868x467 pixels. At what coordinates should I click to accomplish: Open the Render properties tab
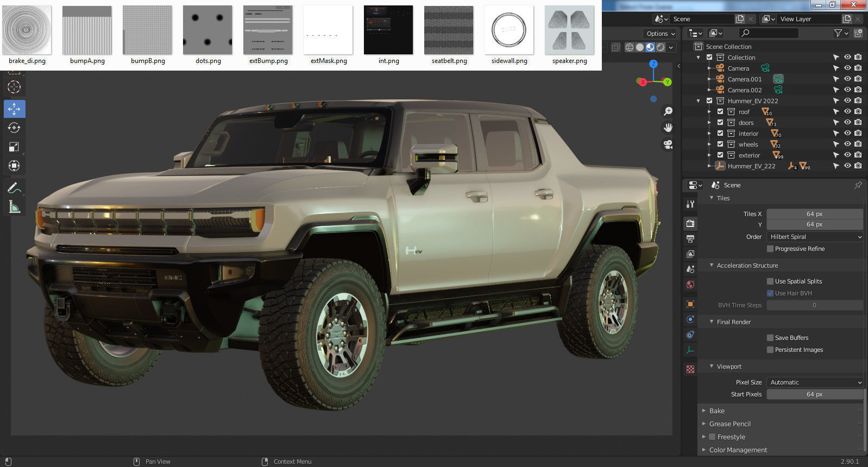(x=690, y=223)
